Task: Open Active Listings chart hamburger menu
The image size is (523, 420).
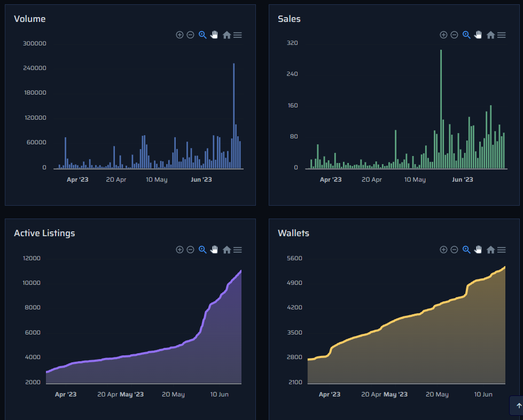Action: [x=238, y=250]
